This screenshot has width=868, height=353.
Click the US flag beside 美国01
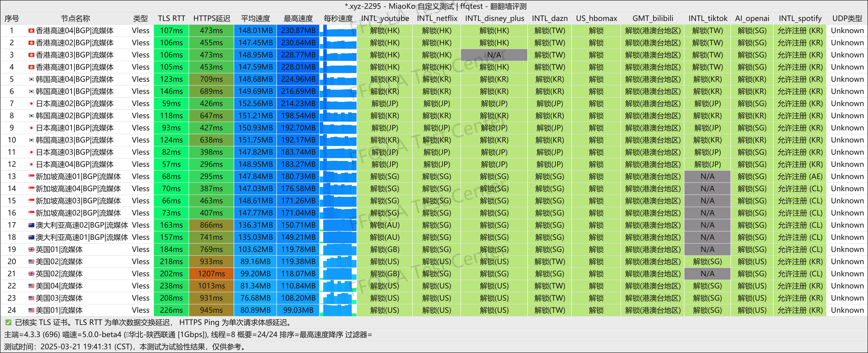click(x=31, y=310)
